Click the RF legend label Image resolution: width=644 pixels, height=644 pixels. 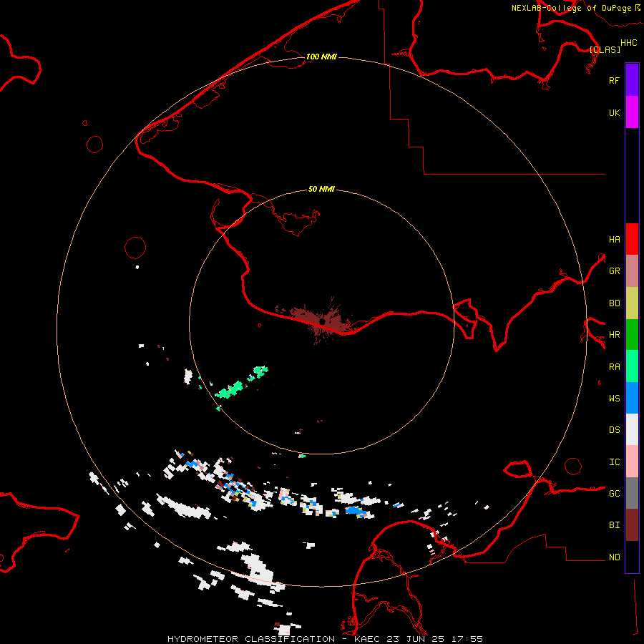tap(614, 80)
